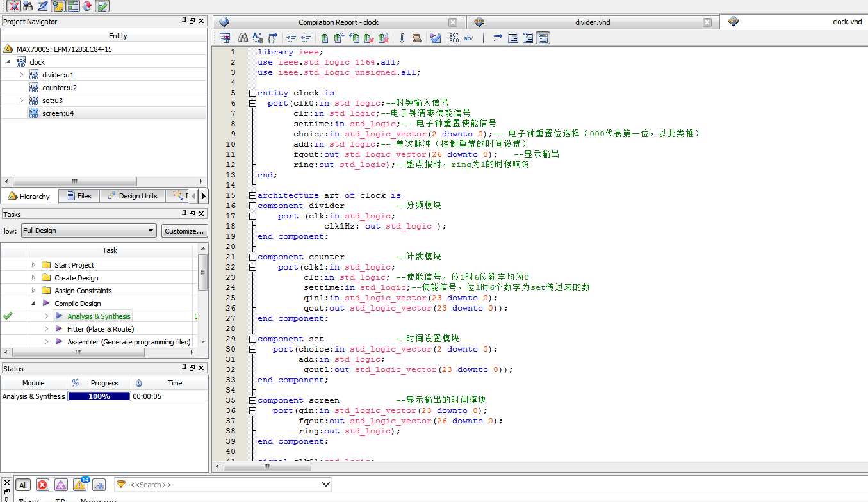
Task: Open the Files tab in Project Navigator
Action: coord(79,196)
